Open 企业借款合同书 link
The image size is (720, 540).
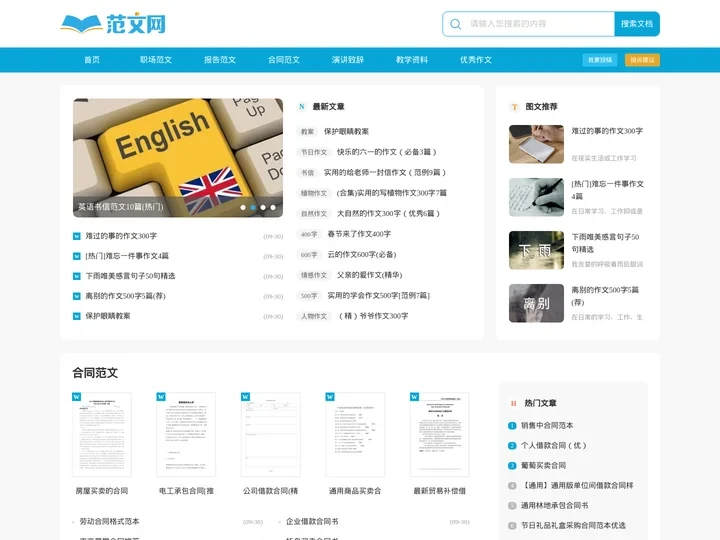[x=312, y=522]
